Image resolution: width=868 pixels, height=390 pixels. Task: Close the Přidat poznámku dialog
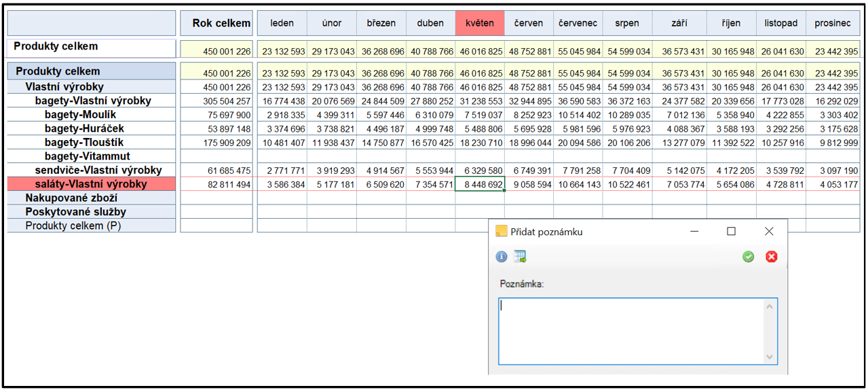tap(769, 231)
